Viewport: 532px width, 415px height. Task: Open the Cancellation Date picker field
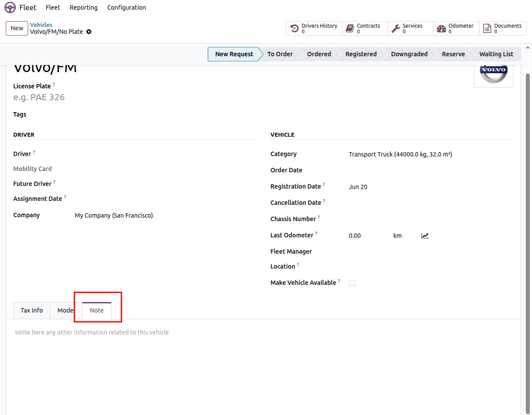point(431,203)
